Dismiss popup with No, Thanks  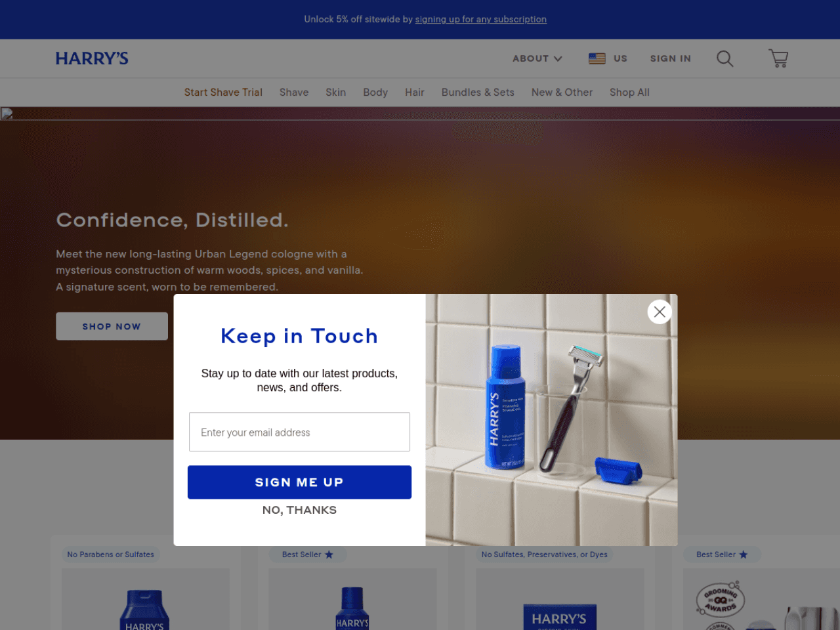pos(299,510)
